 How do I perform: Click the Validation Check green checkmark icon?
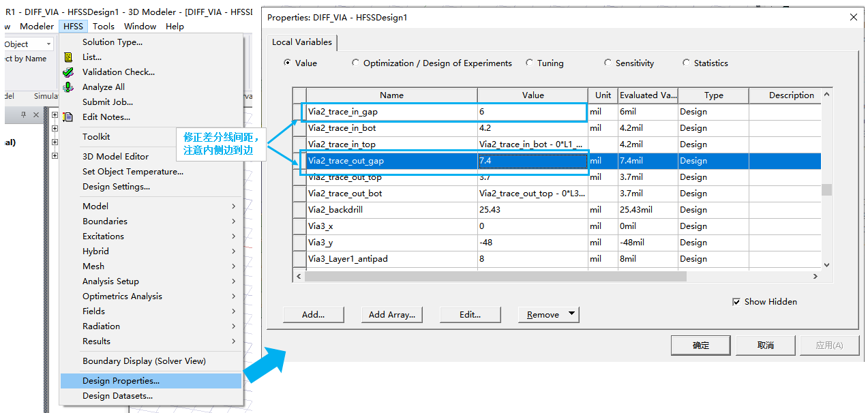(x=68, y=72)
